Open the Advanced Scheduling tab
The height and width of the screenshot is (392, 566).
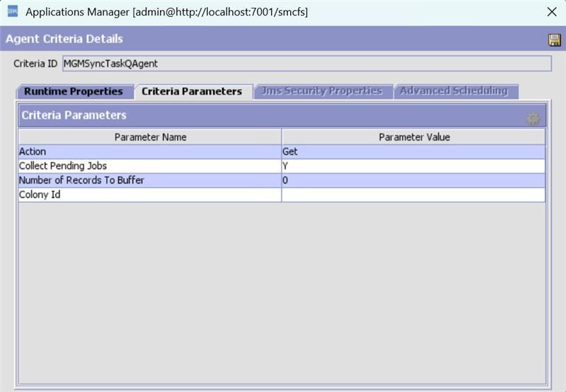[454, 91]
